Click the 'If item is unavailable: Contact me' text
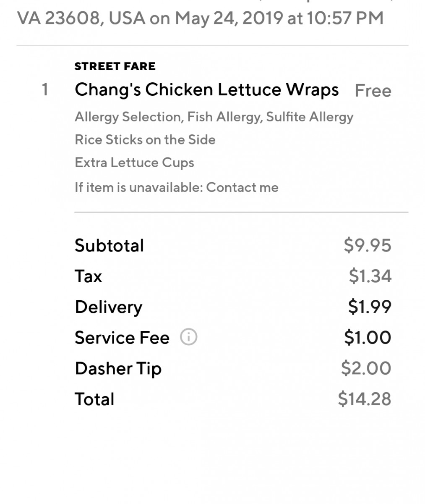 tap(176, 187)
